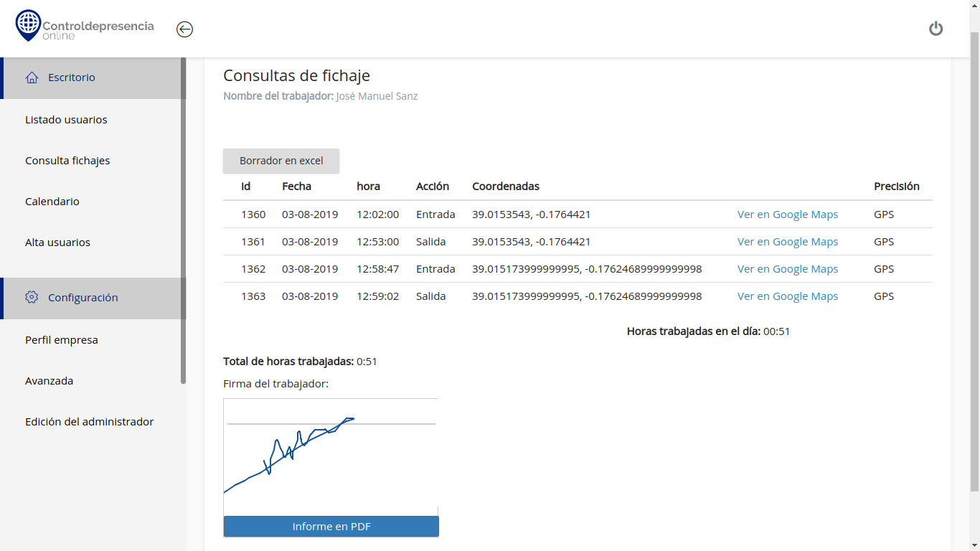Open Perfil empresa settings
This screenshot has height=551, width=980.
click(61, 340)
